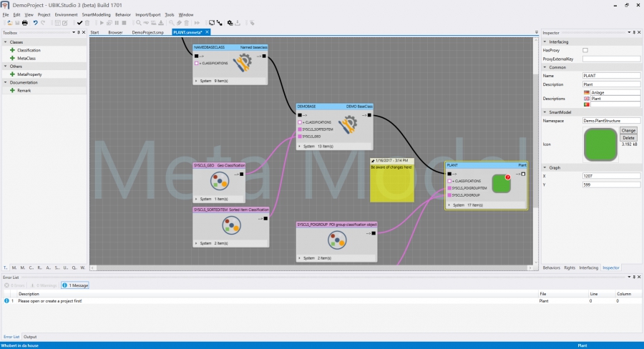Click the table grid toolbar icon
This screenshot has width=644, height=349.
click(58, 23)
